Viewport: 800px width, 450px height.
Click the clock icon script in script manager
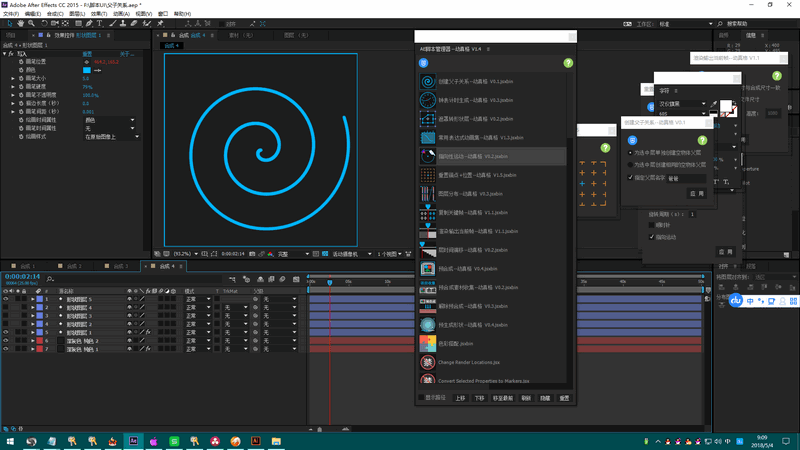pos(428,100)
